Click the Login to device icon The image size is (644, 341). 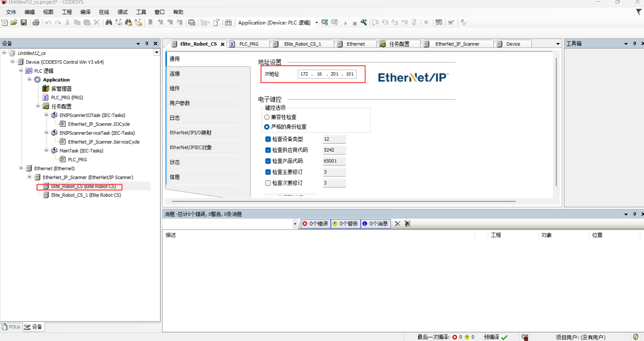pyautogui.click(x=324, y=23)
